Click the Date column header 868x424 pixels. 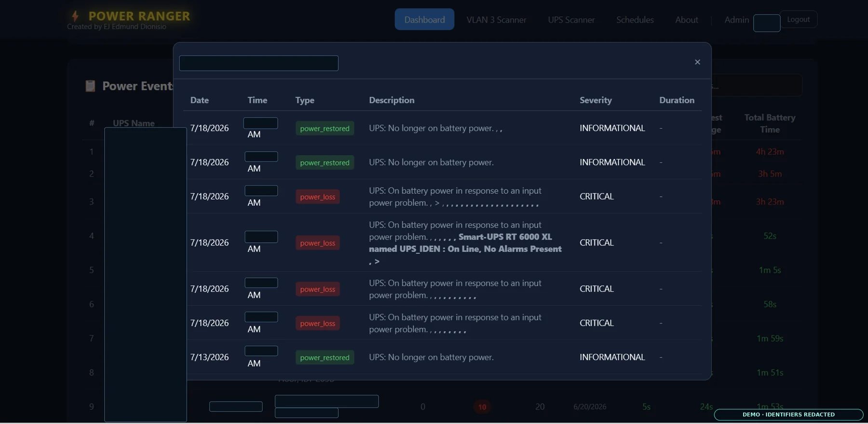click(199, 100)
